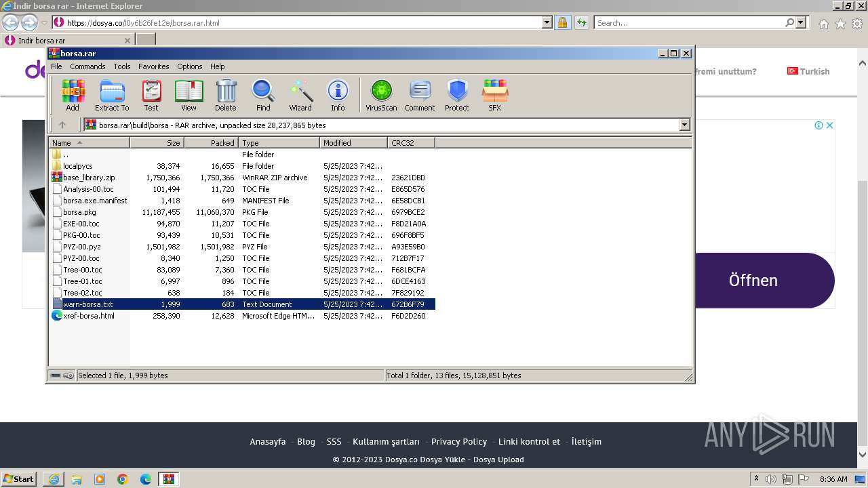Click Internet Explorer taskbar icon
The image size is (868, 488).
pyautogui.click(x=54, y=479)
